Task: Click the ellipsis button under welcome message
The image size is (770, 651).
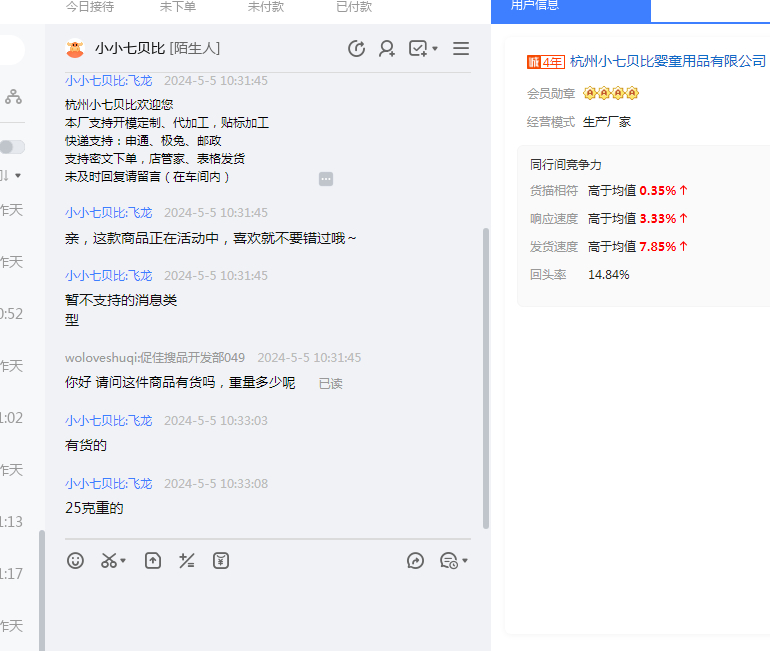Action: [326, 179]
